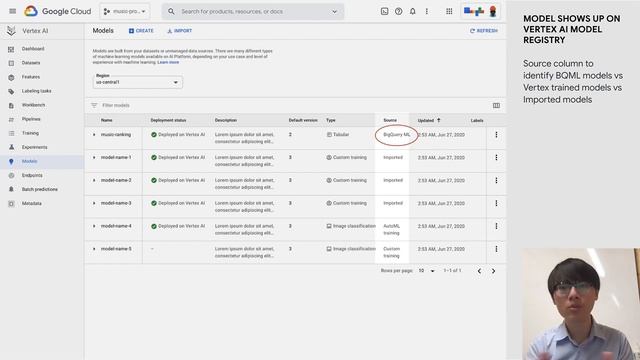Activate Cloud Shell icon
Viewport: 640px width, 360px height.
[x=384, y=11]
